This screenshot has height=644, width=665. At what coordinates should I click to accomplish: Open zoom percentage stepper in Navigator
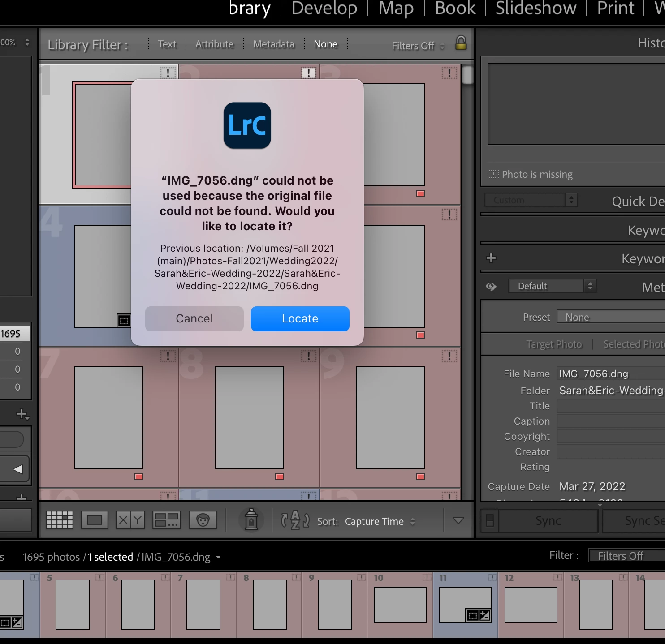click(27, 42)
